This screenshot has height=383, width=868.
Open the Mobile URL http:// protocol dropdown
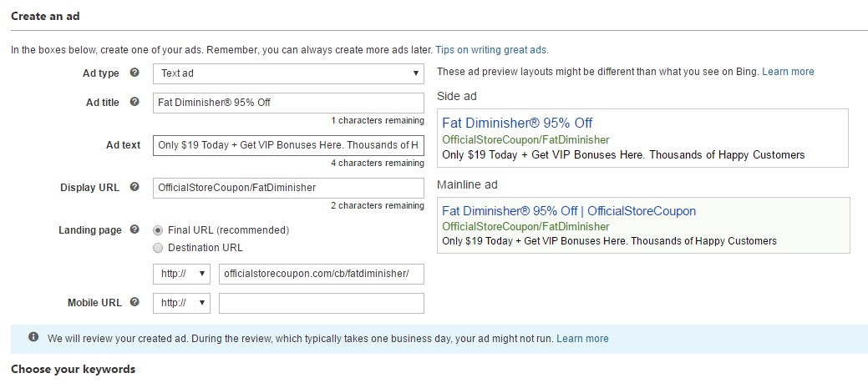181,303
